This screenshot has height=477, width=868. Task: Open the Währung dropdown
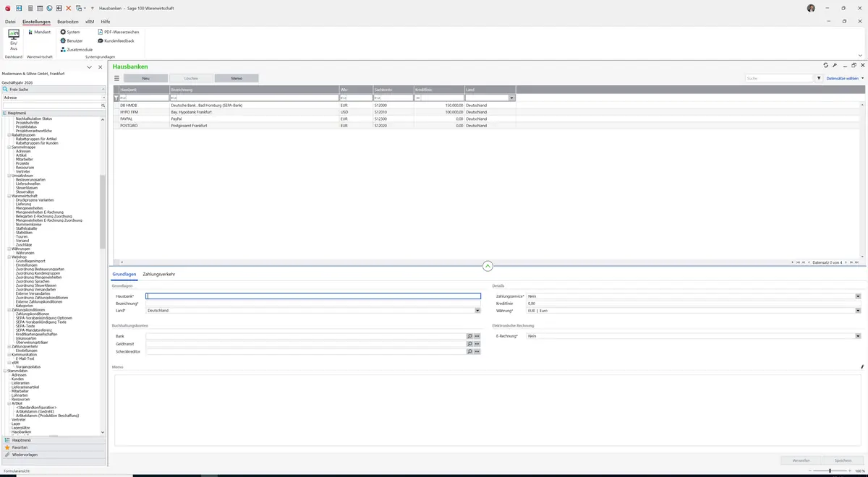pos(858,310)
